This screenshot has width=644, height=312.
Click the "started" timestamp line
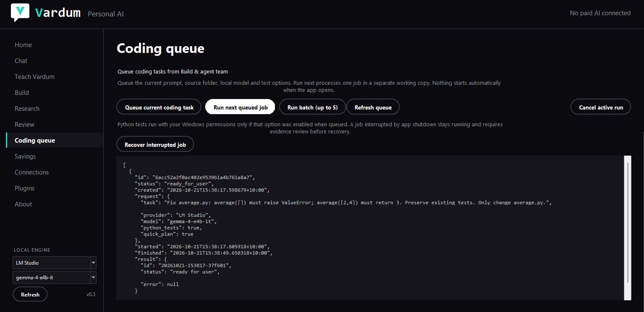click(202, 247)
